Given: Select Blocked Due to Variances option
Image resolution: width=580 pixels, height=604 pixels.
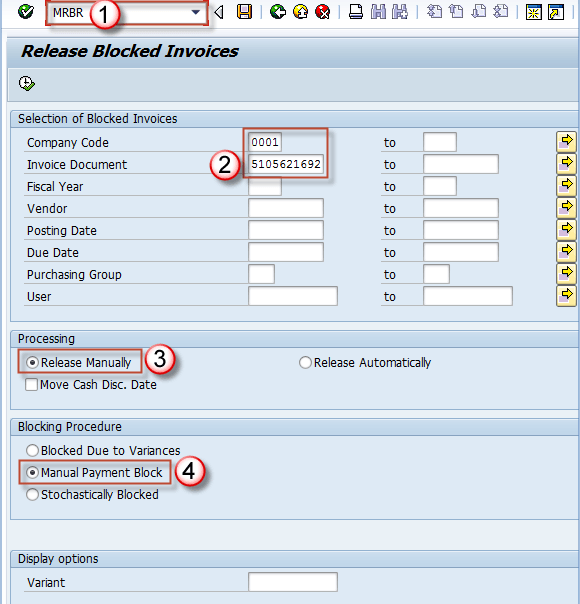Looking at the screenshot, I should (32, 450).
